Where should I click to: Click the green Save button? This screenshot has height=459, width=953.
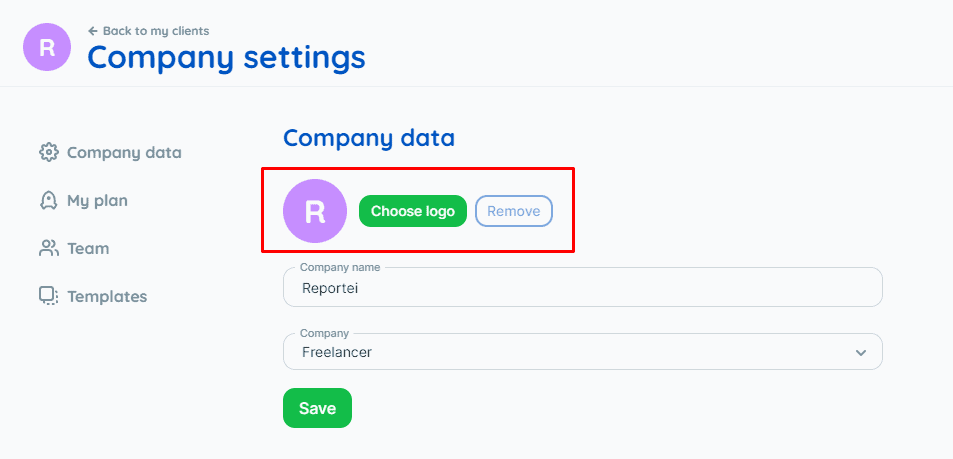tap(317, 408)
